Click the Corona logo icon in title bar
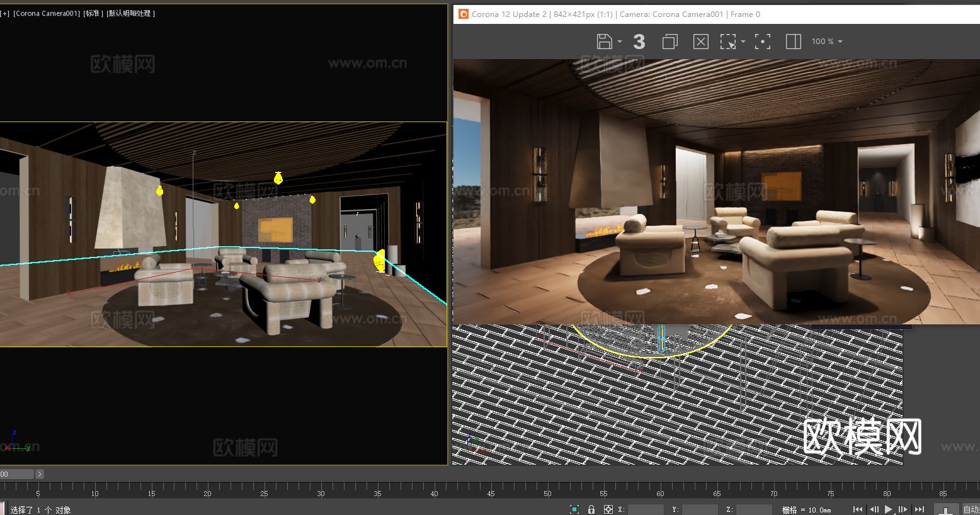The height and width of the screenshot is (515, 980). point(464,14)
